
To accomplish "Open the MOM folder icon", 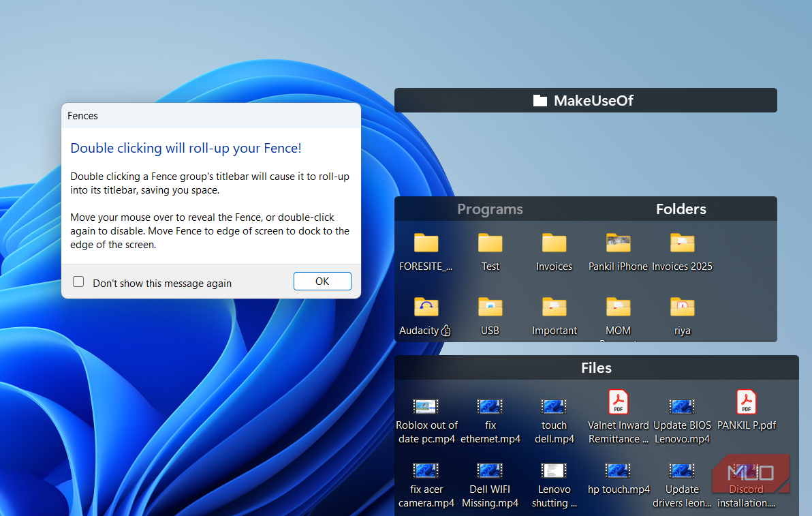I will coord(618,307).
